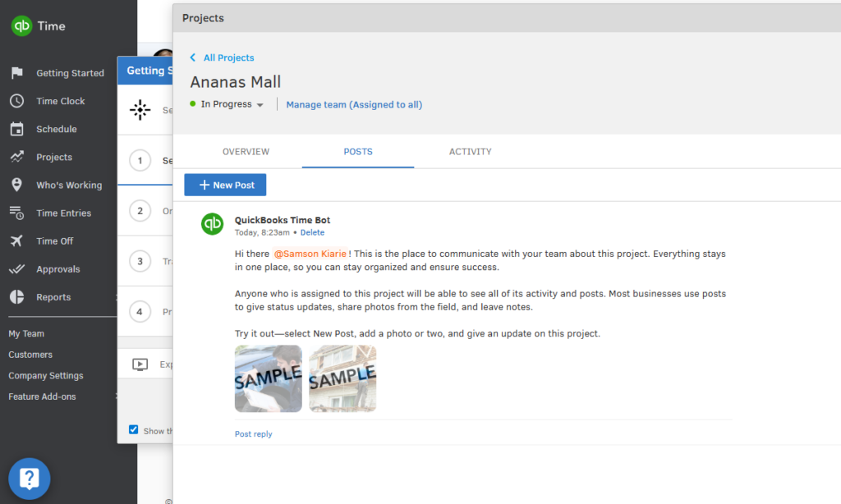This screenshot has height=504, width=841.
Task: Open Approvals in sidebar
Action: coord(58,268)
